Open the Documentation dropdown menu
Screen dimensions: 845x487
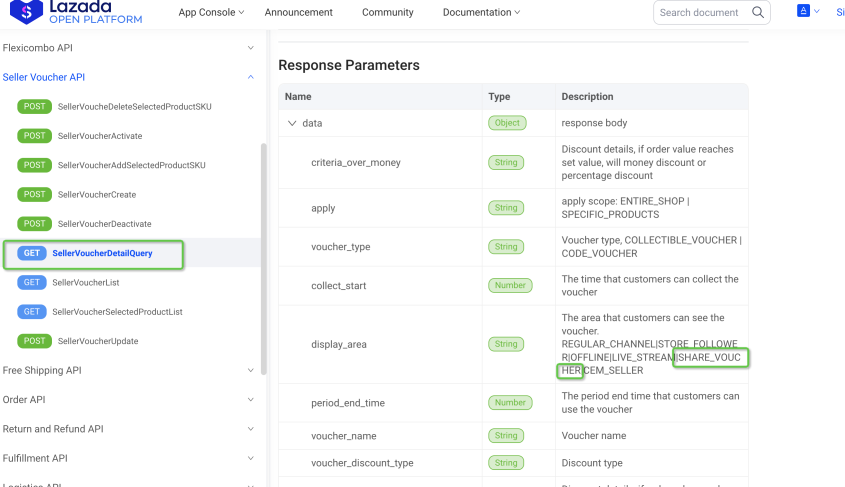[x=481, y=13]
